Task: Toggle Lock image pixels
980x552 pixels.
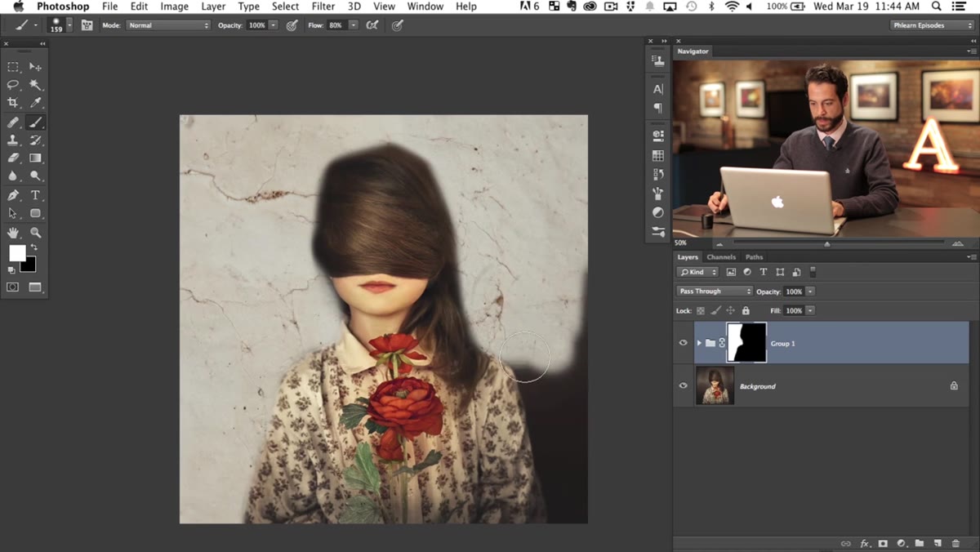Action: [715, 311]
